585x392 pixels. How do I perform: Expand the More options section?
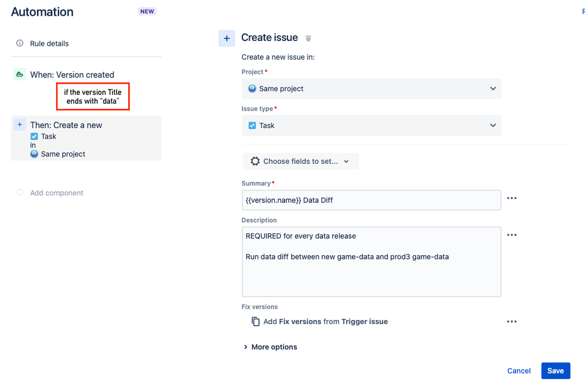271,347
